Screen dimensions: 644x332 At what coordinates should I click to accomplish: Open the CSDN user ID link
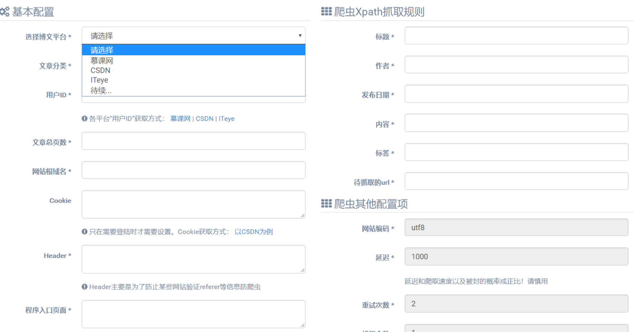point(204,118)
